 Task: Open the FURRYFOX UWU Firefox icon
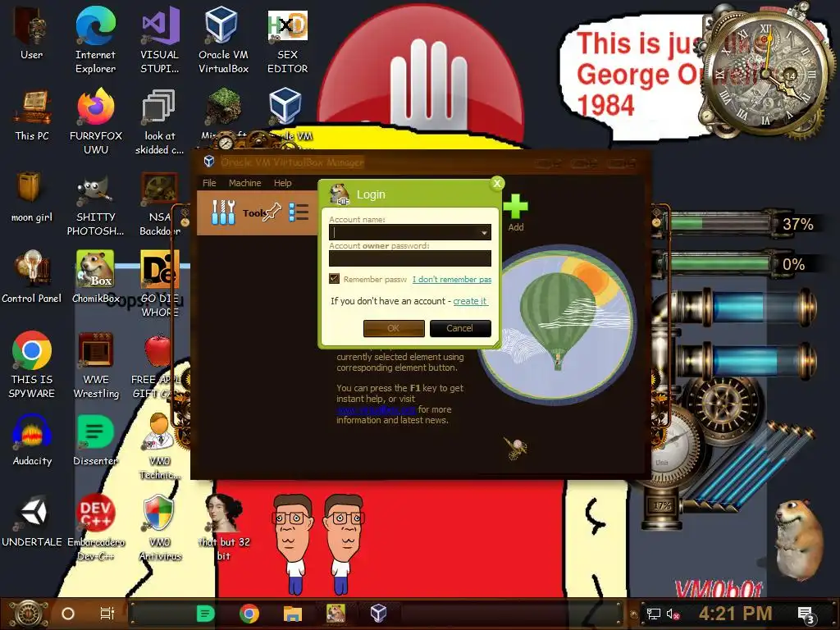(x=95, y=121)
